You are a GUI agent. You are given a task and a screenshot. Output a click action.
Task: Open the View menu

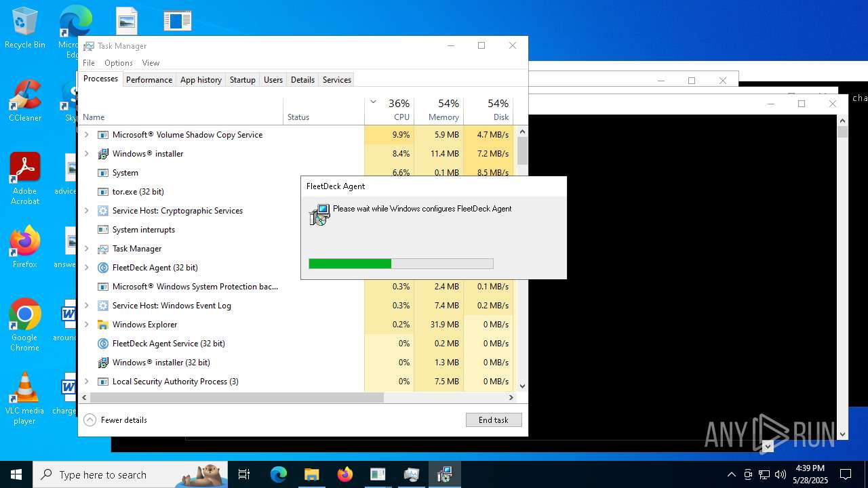click(151, 63)
